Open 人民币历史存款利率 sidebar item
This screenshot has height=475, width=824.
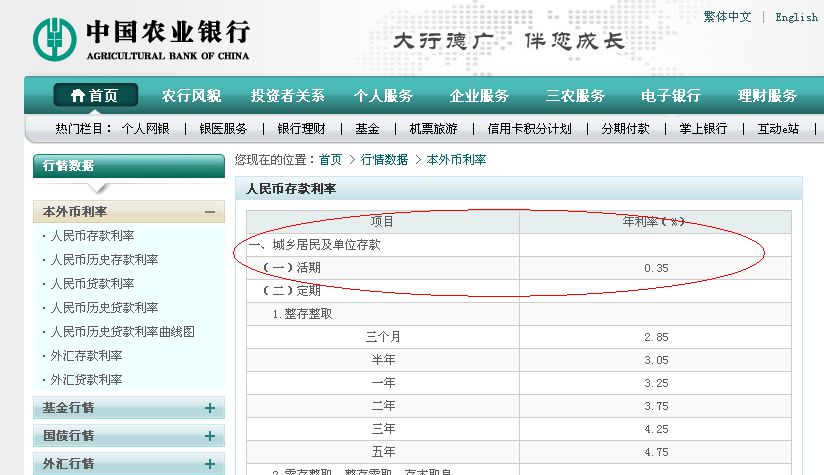click(105, 260)
